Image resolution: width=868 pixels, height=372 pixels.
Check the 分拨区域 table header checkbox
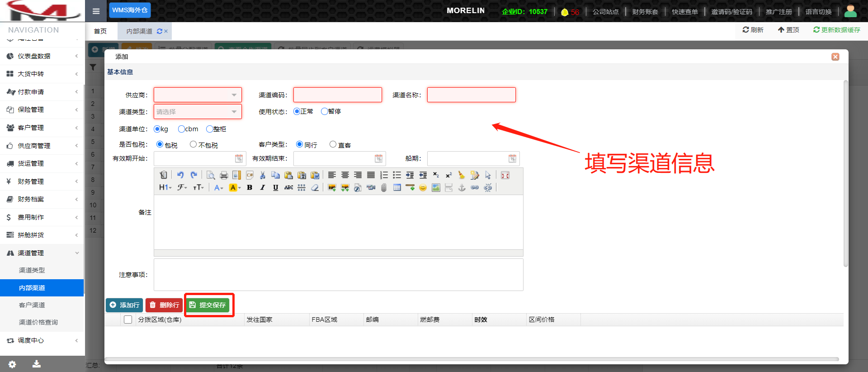click(128, 320)
